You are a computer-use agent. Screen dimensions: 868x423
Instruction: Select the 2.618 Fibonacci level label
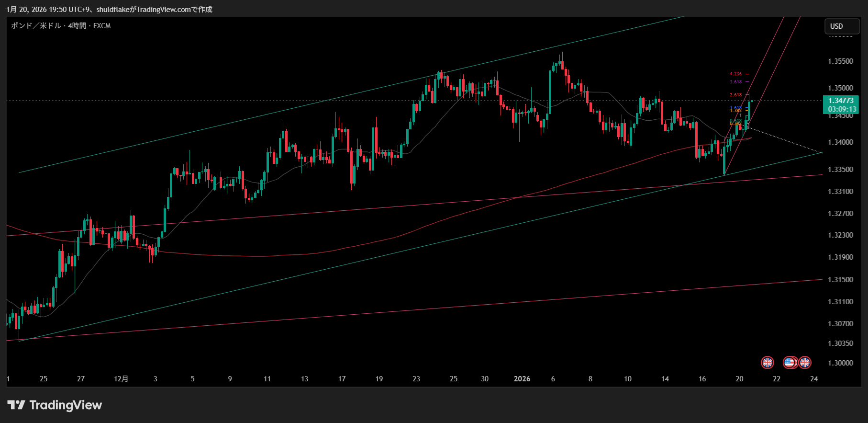(x=735, y=95)
